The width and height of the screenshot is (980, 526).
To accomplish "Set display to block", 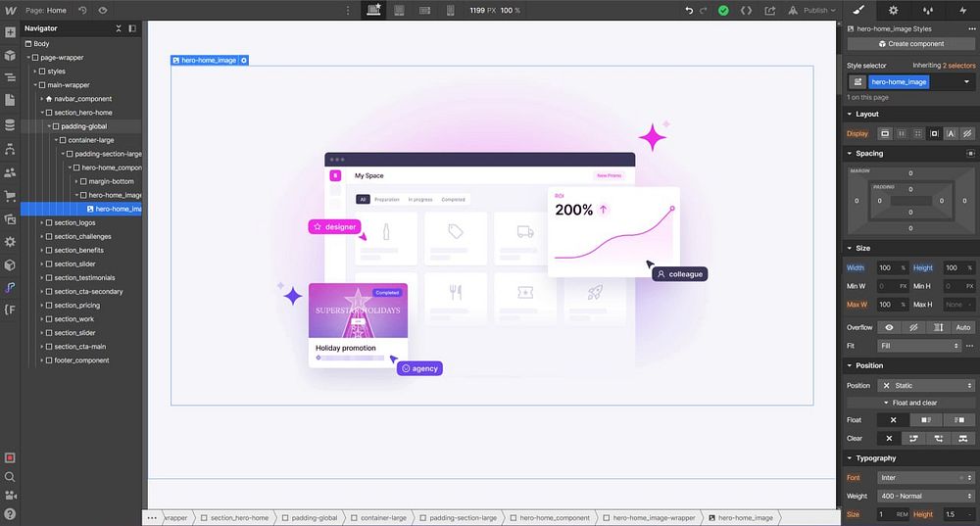I will 885,133.
